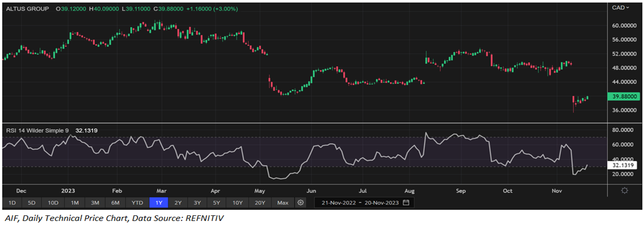Click the 2023 label on time axis
The image size is (644, 225).
68,191
